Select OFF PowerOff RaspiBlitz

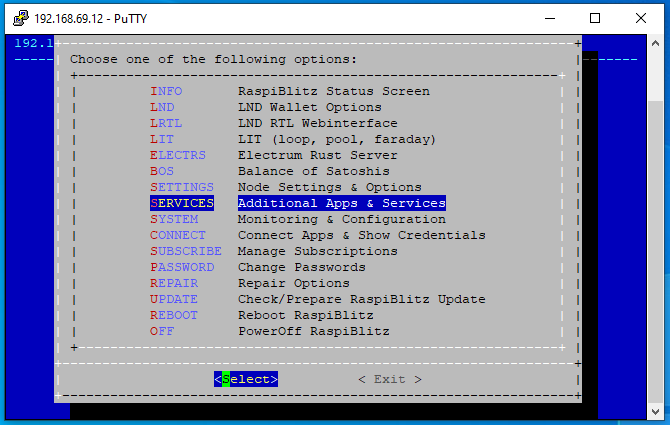click(270, 331)
